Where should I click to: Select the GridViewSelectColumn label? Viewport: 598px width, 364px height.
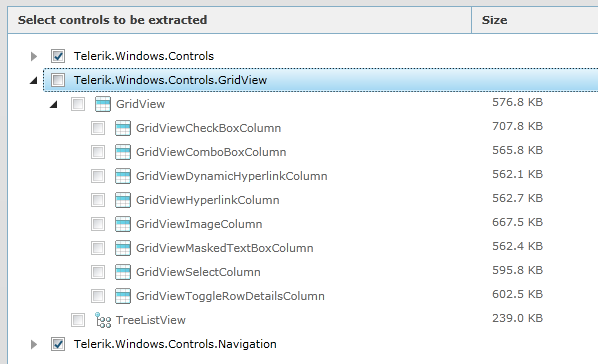198,272
